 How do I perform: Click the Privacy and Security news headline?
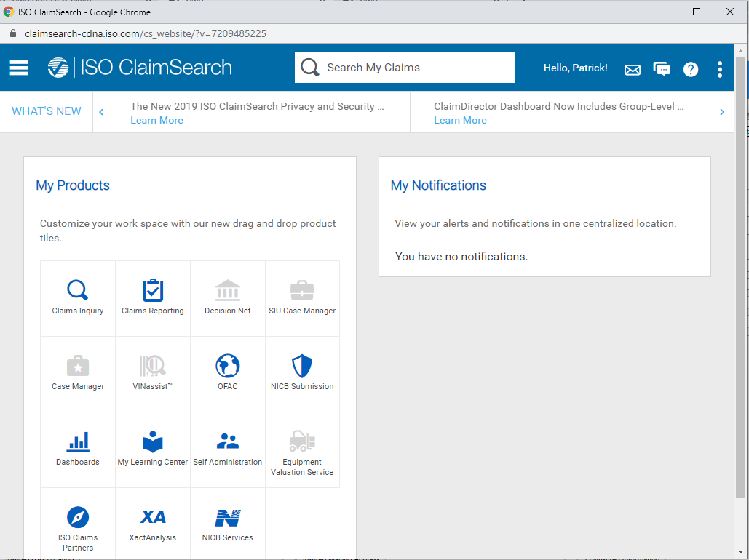257,106
